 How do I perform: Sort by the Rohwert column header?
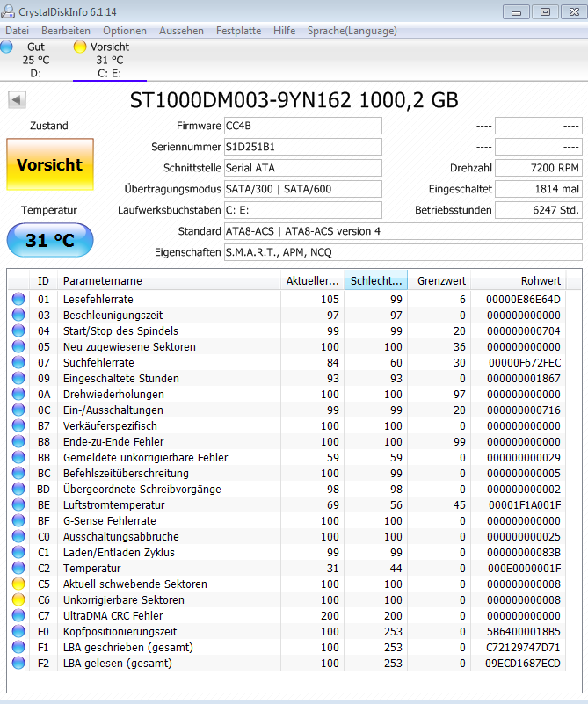pos(519,280)
